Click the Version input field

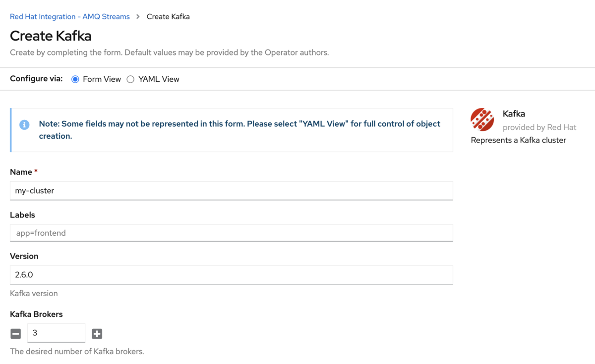tap(231, 275)
